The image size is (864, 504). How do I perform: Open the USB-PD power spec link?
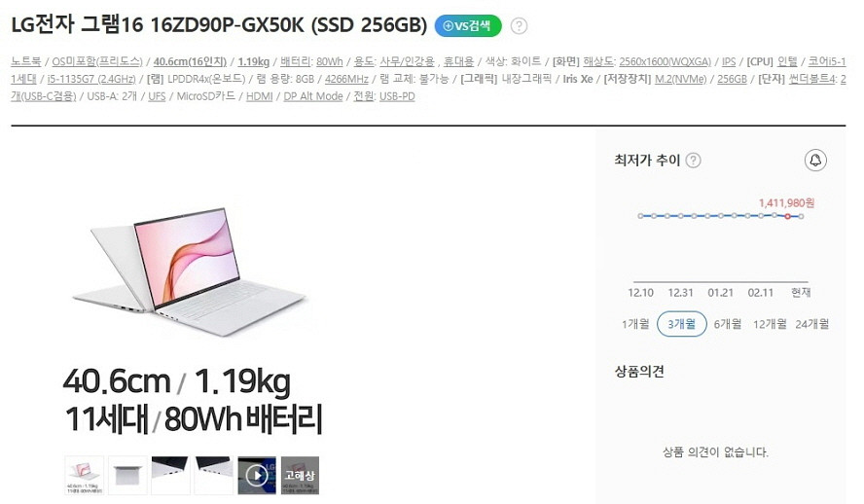pos(397,96)
